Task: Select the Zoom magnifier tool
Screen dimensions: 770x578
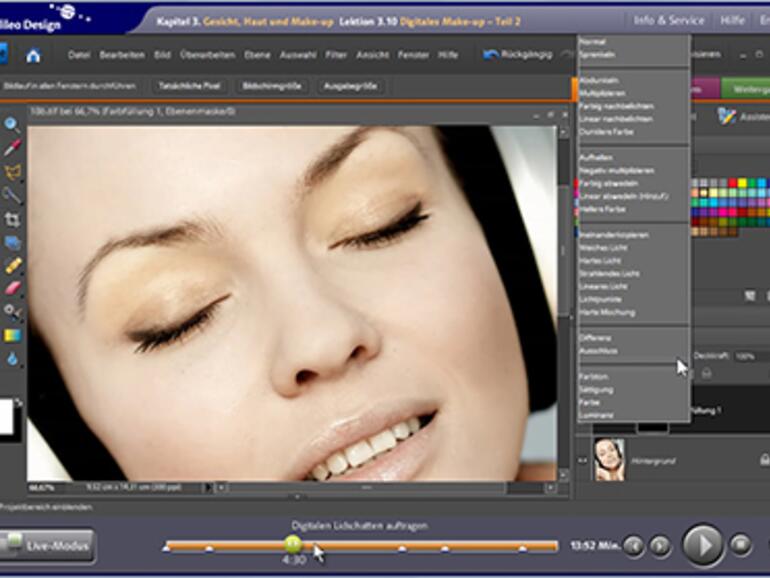Action: [x=12, y=125]
